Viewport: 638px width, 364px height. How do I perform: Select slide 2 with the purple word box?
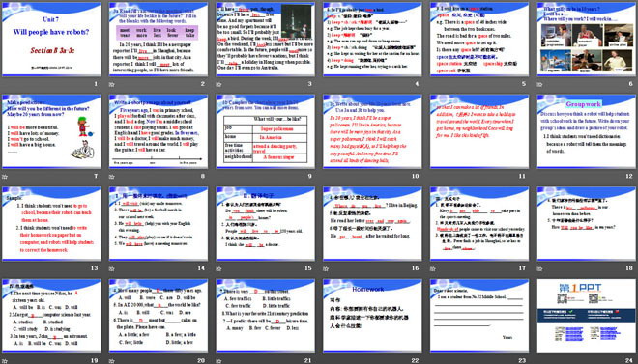pyautogui.click(x=159, y=40)
